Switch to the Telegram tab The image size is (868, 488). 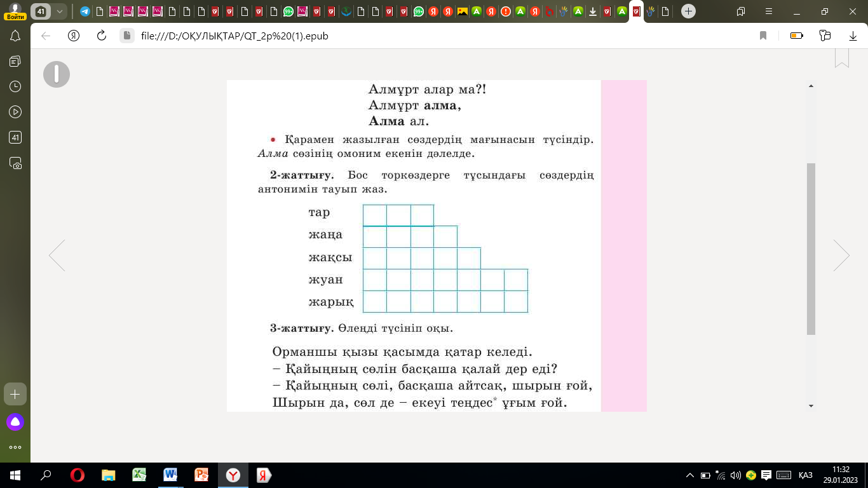click(85, 11)
